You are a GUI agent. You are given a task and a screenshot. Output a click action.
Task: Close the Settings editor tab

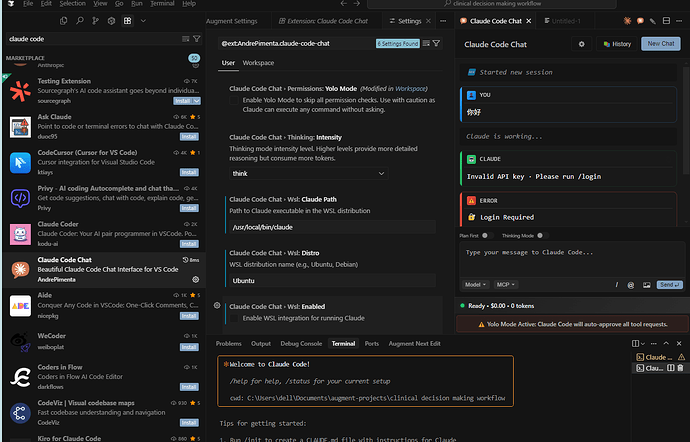coord(428,21)
